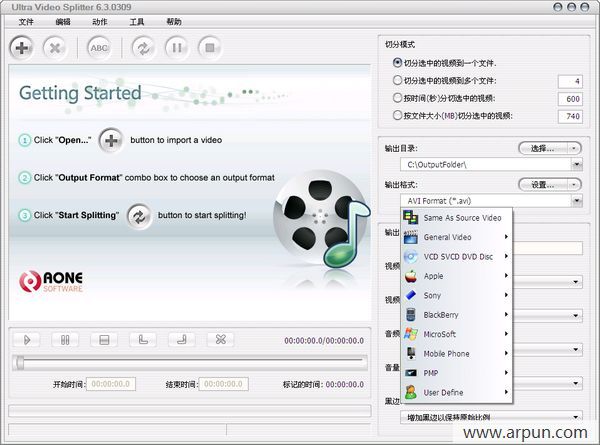Screen dimensions: 600x445
Task: Open the 动作 menu
Action: 99,22
